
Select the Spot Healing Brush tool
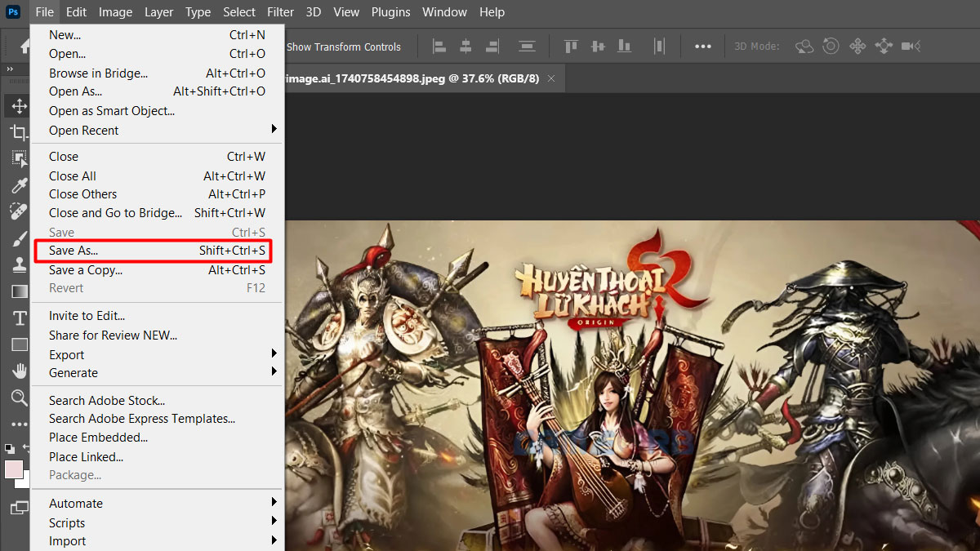[19, 211]
